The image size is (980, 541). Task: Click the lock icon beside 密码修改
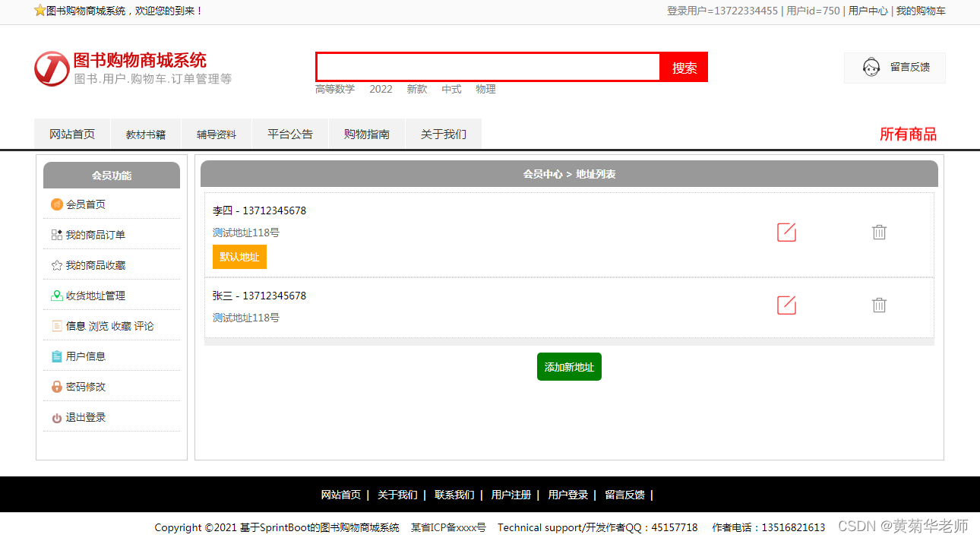coord(57,387)
